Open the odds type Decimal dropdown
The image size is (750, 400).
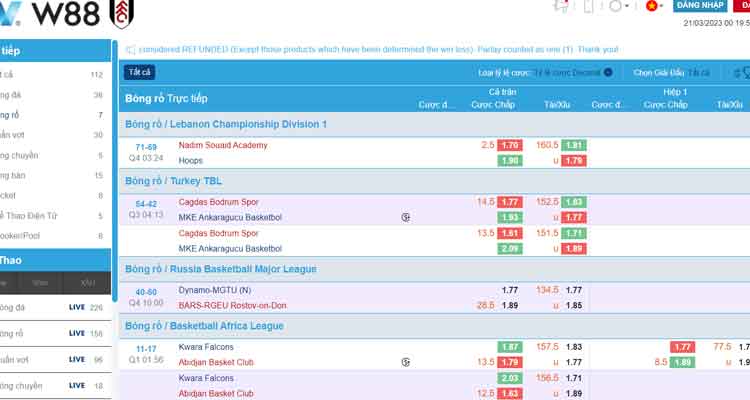coord(573,73)
